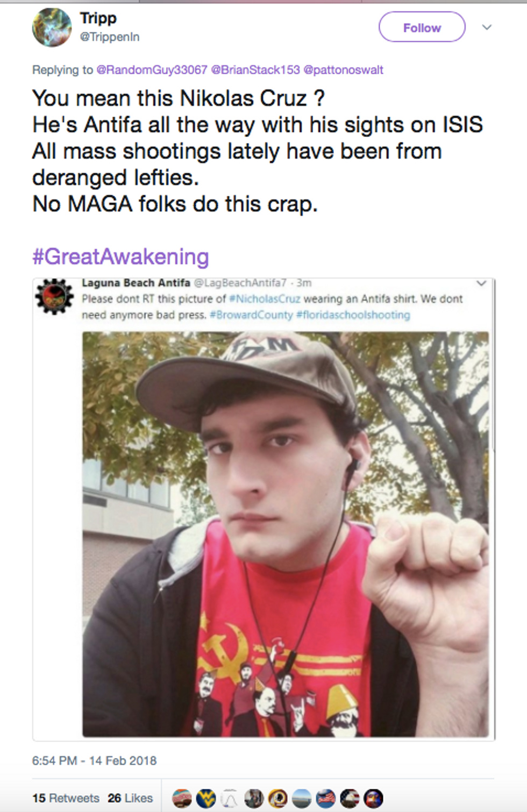Click the third liker avatar with white background
Viewport: 527px width, 812px height.
230,799
